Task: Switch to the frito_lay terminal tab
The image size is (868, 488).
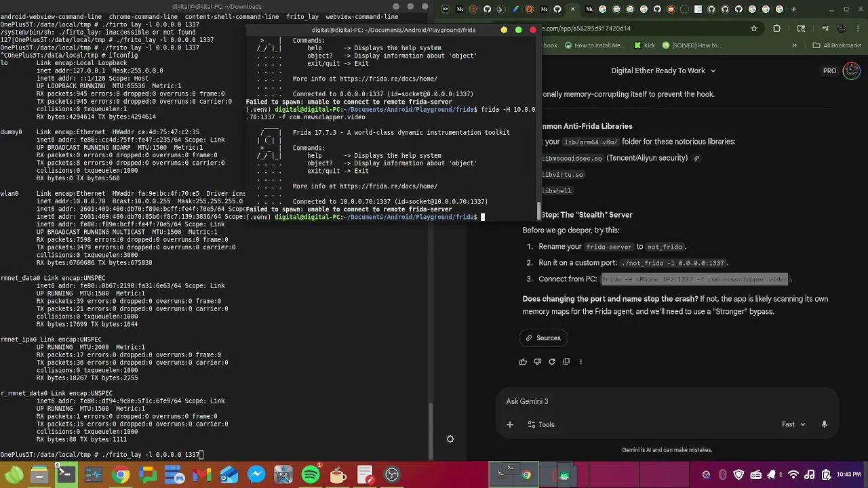Action: coord(302,17)
